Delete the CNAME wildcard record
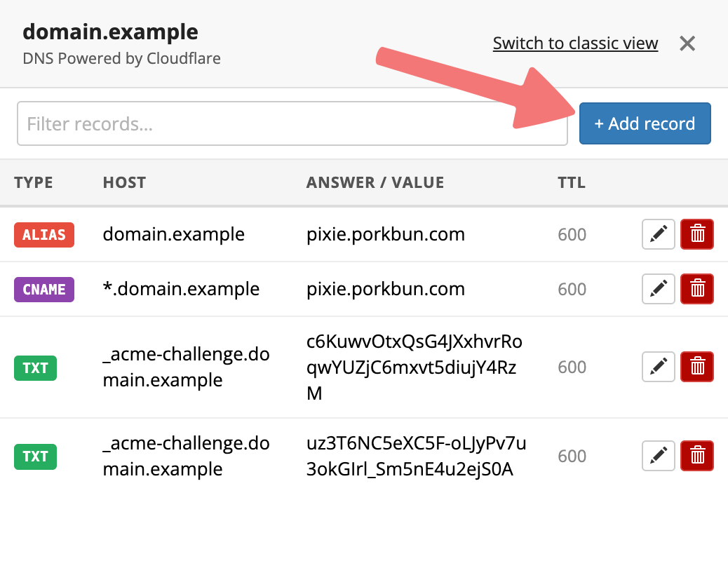This screenshot has height=561, width=728. [x=697, y=289]
